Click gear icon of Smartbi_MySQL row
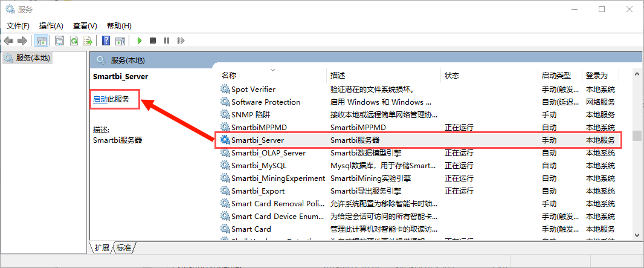This screenshot has width=644, height=268. (225, 166)
